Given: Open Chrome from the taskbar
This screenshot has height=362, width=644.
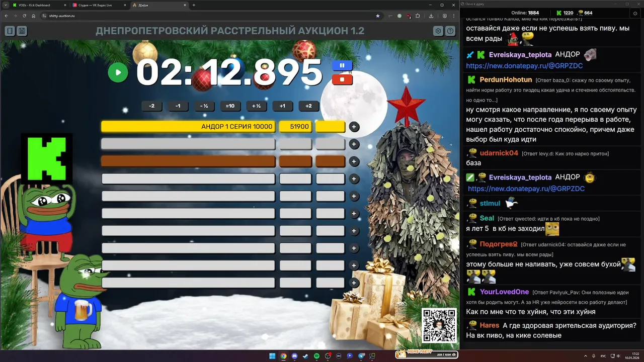Looking at the screenshot, I should 283,356.
